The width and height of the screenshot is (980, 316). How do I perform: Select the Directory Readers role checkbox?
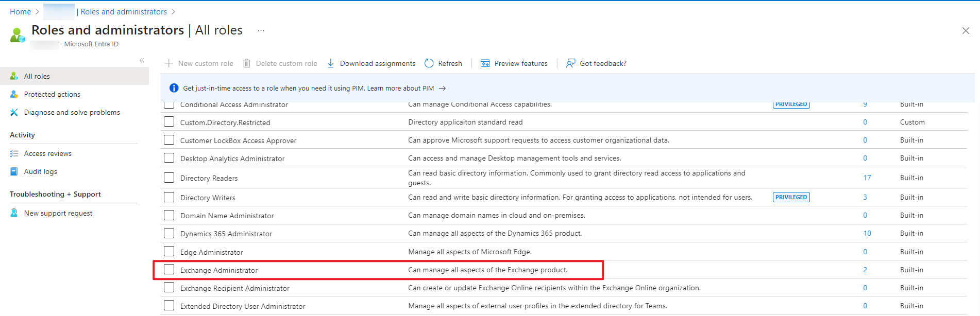point(169,178)
